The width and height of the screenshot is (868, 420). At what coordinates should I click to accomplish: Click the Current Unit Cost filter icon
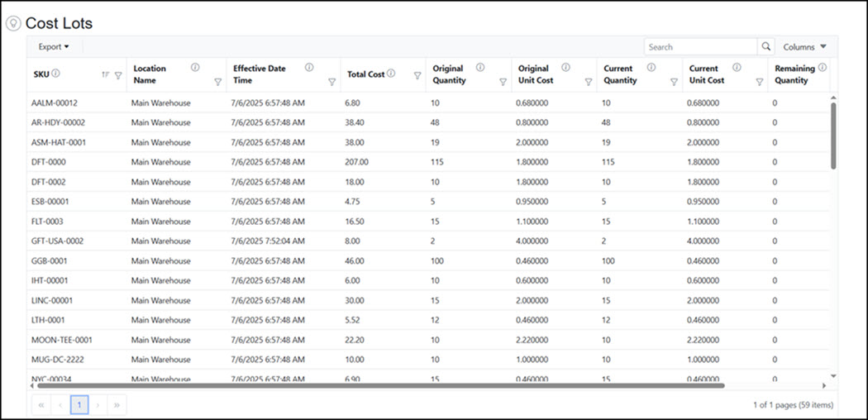(x=759, y=82)
